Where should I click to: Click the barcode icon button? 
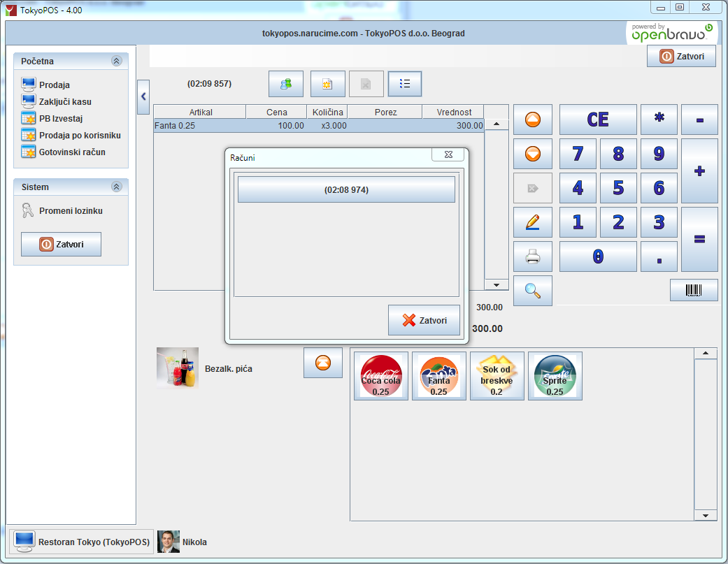pos(694,290)
